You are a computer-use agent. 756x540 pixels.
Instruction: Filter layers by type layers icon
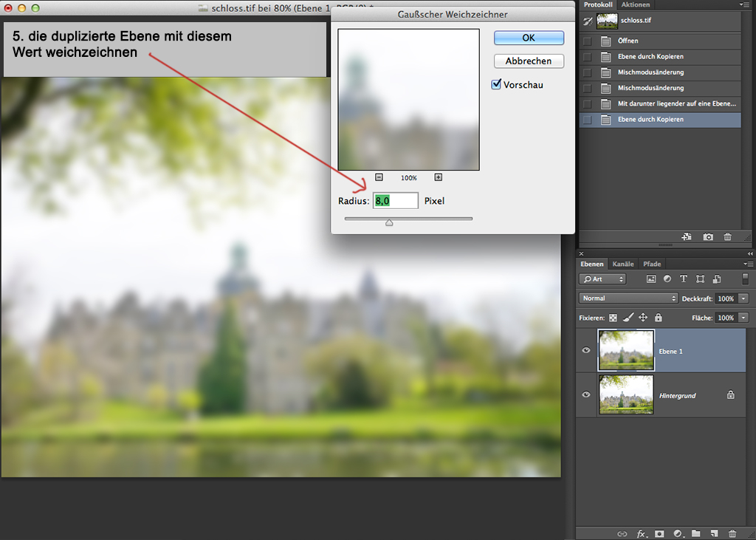pyautogui.click(x=683, y=279)
